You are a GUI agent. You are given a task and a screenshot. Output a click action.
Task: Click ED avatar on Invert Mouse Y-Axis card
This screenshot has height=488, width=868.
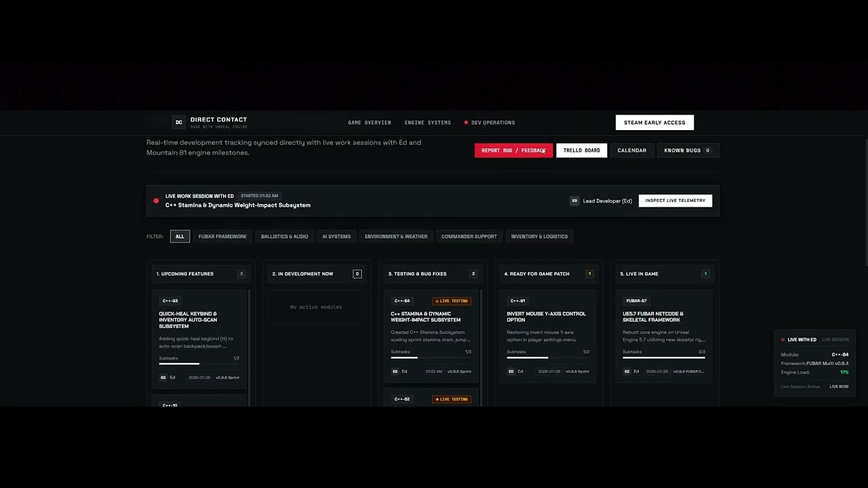[511, 371]
